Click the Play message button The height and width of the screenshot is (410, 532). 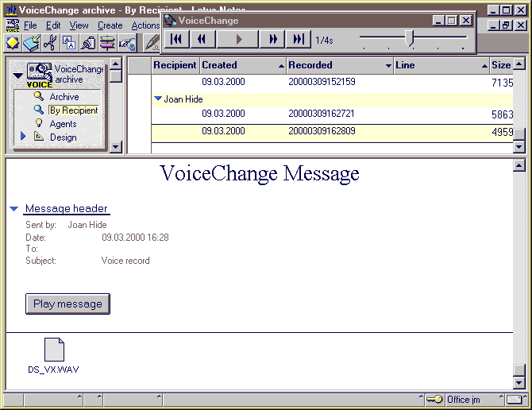pos(67,304)
